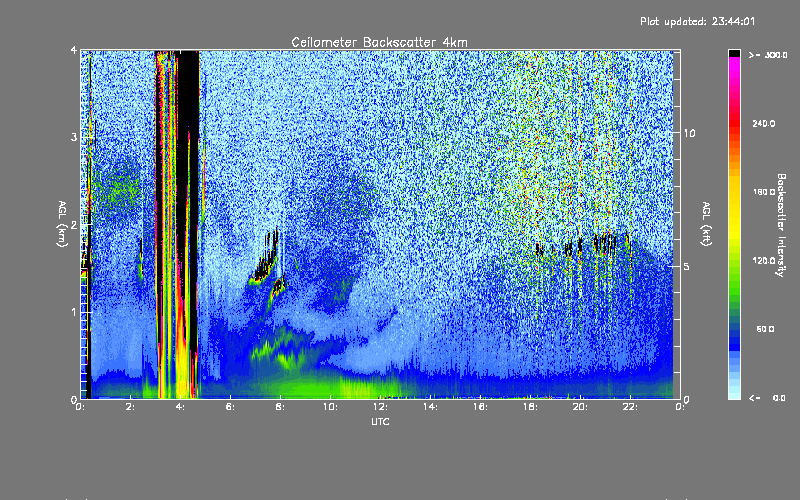This screenshot has width=800, height=500.
Task: Click the "22:" hour tick label
Action: pyautogui.click(x=631, y=407)
